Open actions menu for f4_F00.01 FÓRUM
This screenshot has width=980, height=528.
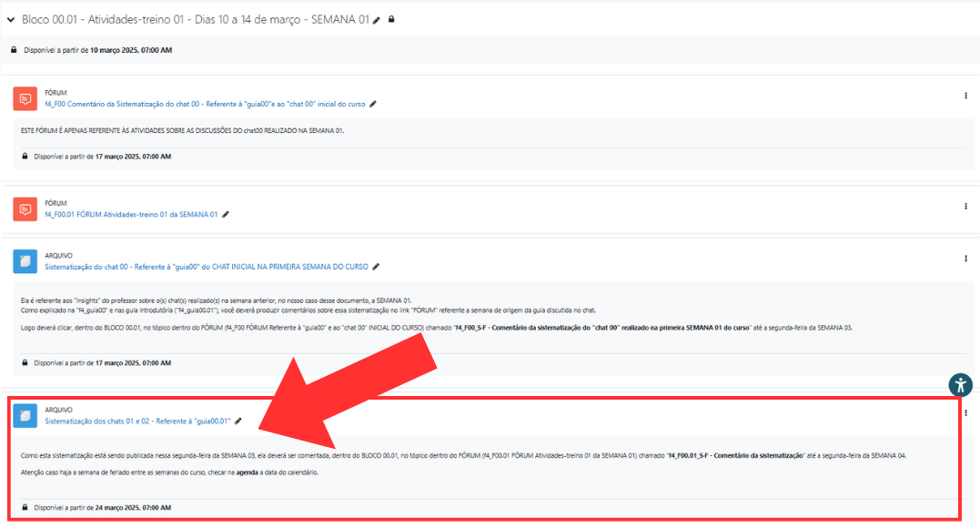tap(965, 206)
